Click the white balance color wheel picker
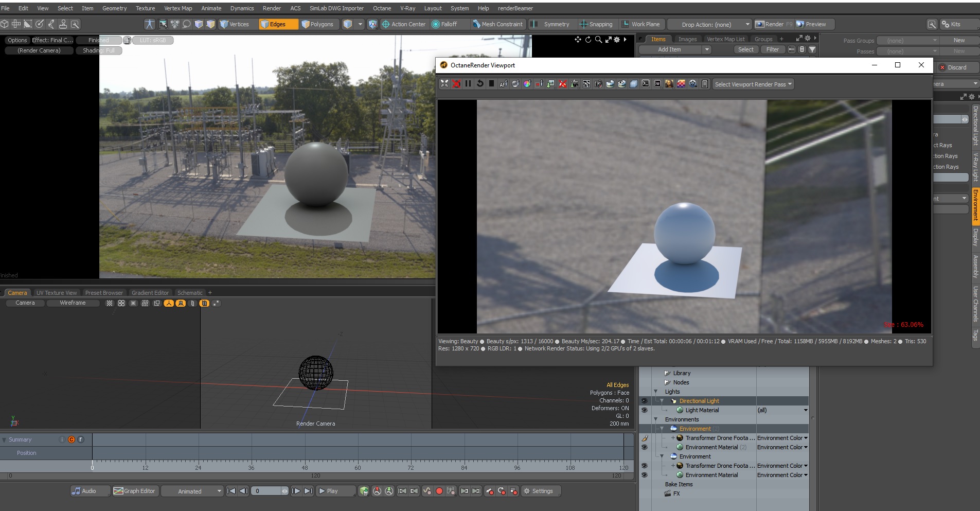 click(527, 84)
